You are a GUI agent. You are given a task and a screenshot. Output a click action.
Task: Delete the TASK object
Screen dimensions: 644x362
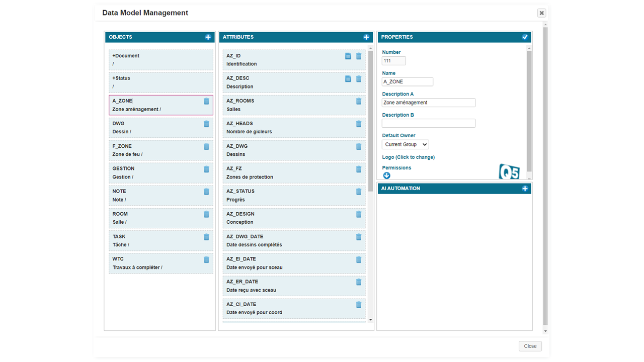pos(206,237)
